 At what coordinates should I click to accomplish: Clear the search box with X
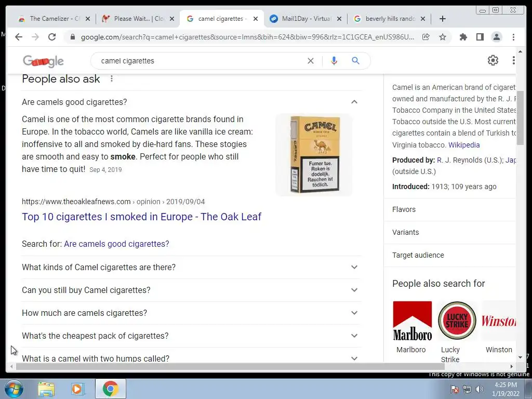pyautogui.click(x=311, y=61)
